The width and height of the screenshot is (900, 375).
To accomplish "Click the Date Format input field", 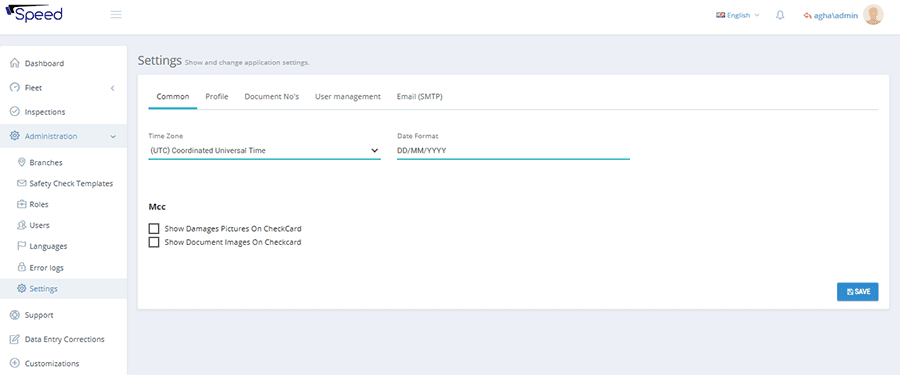I will point(513,150).
